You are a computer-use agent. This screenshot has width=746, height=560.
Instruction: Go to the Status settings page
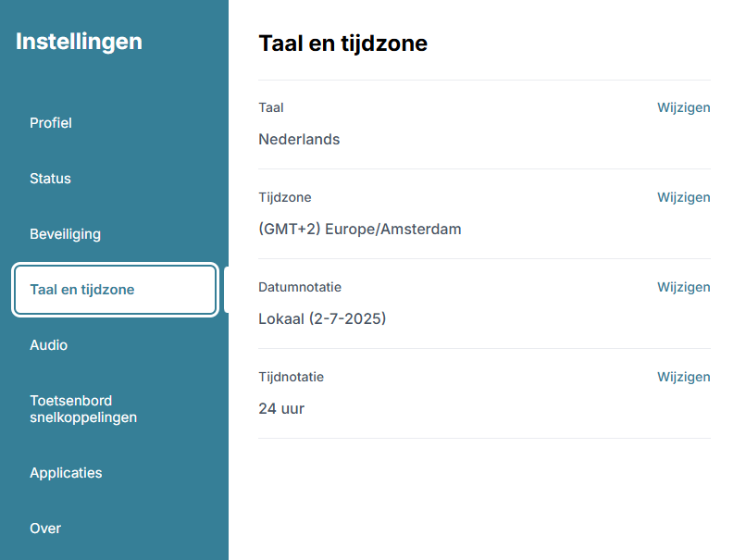pos(50,179)
